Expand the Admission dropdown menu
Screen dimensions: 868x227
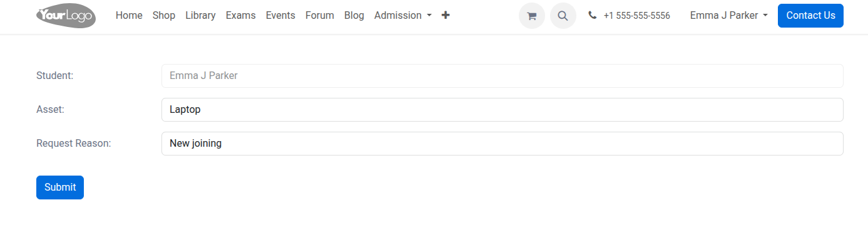click(x=403, y=15)
